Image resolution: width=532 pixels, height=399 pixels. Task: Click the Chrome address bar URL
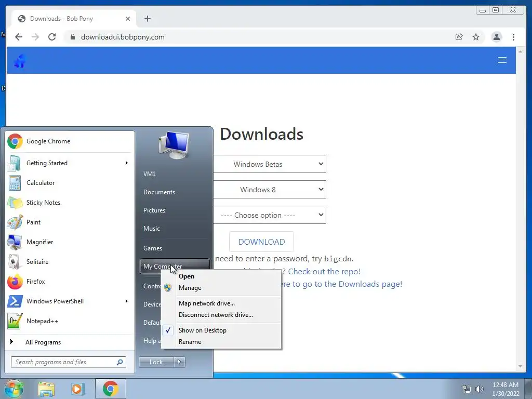pyautogui.click(x=123, y=37)
